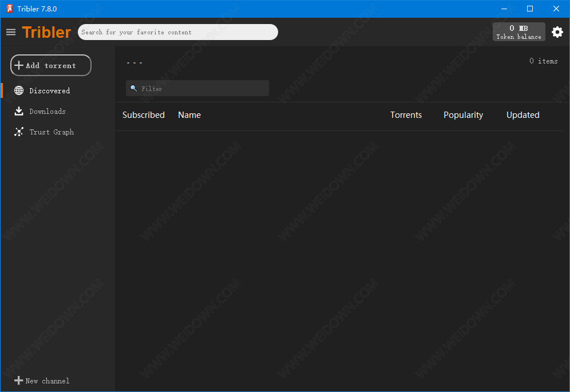The image size is (570, 392).
Task: Open settings via the gear icon
Action: click(557, 32)
